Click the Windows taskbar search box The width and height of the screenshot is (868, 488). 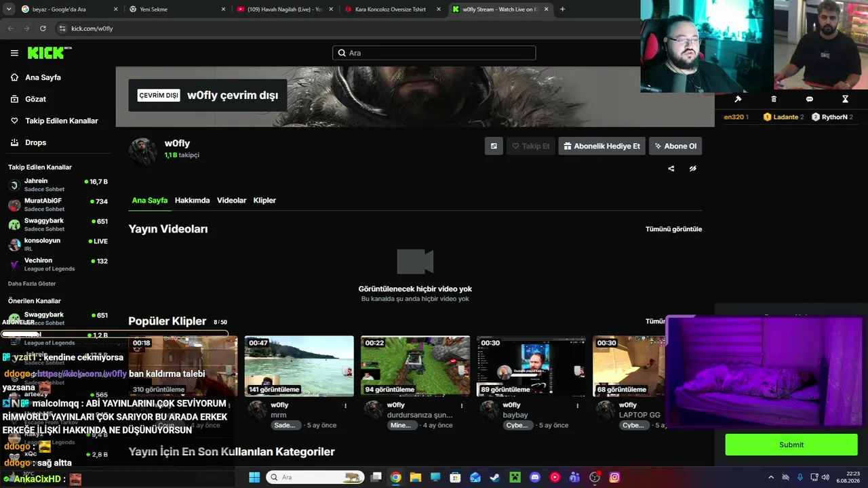point(315,477)
